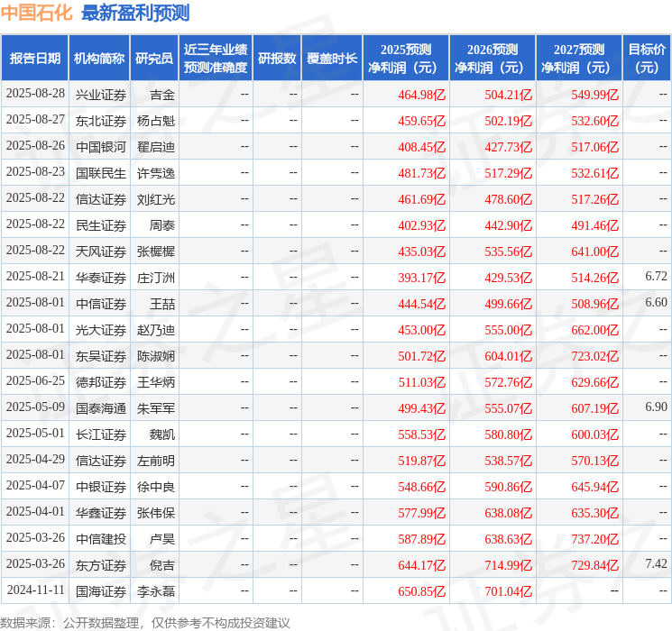Click analyst name 杨占魁
The image size is (672, 631).
(x=156, y=121)
